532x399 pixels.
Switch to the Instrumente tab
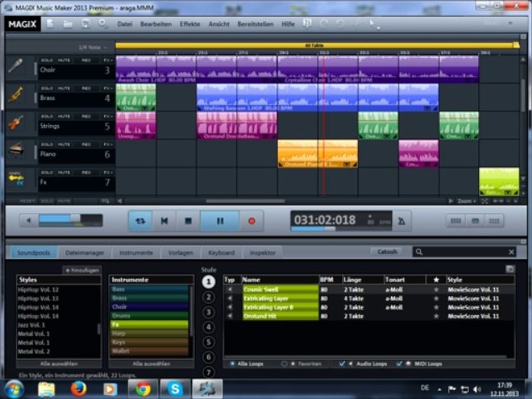coord(136,253)
